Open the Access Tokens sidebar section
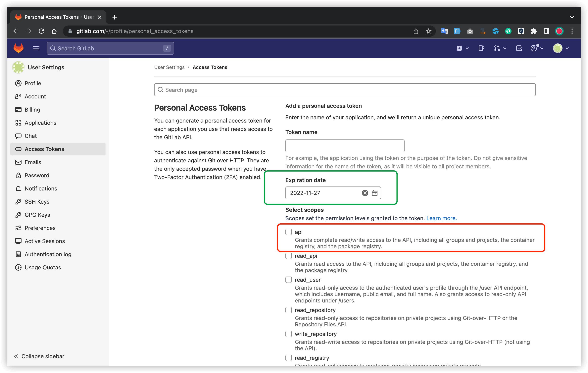This screenshot has height=373, width=588. pos(44,149)
